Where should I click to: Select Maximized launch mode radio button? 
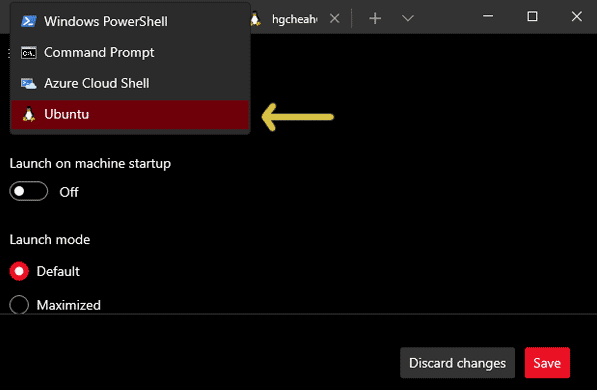point(19,304)
